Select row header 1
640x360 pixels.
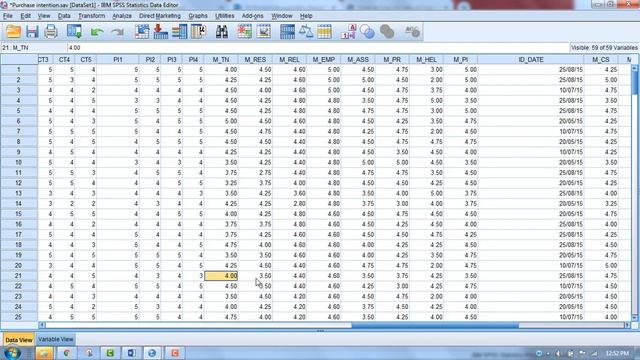(x=19, y=70)
